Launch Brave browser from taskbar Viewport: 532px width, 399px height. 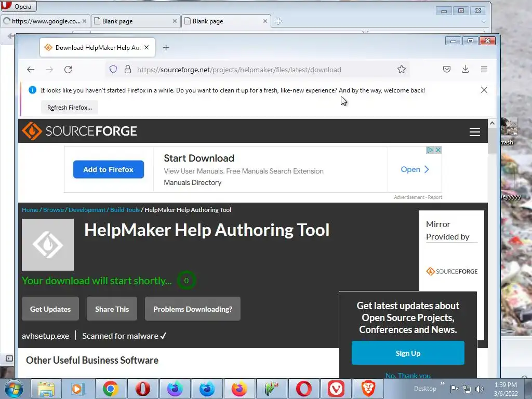click(368, 389)
